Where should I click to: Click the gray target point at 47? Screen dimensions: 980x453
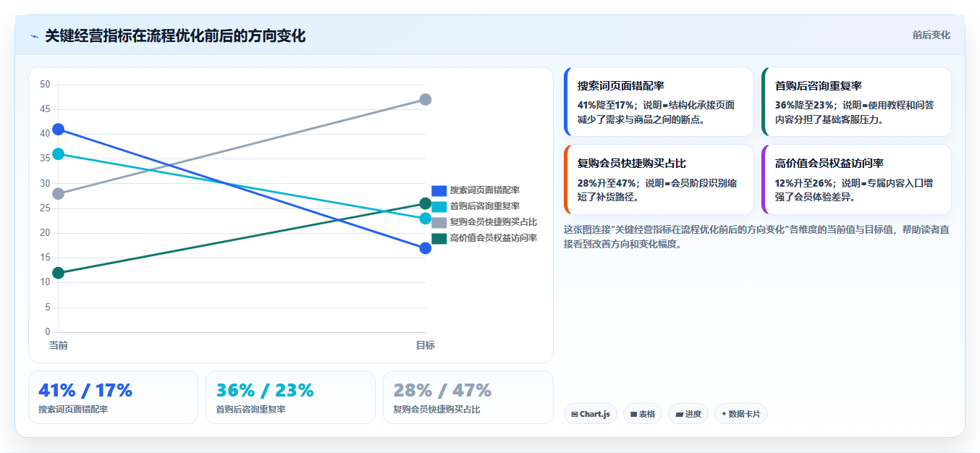point(426,99)
